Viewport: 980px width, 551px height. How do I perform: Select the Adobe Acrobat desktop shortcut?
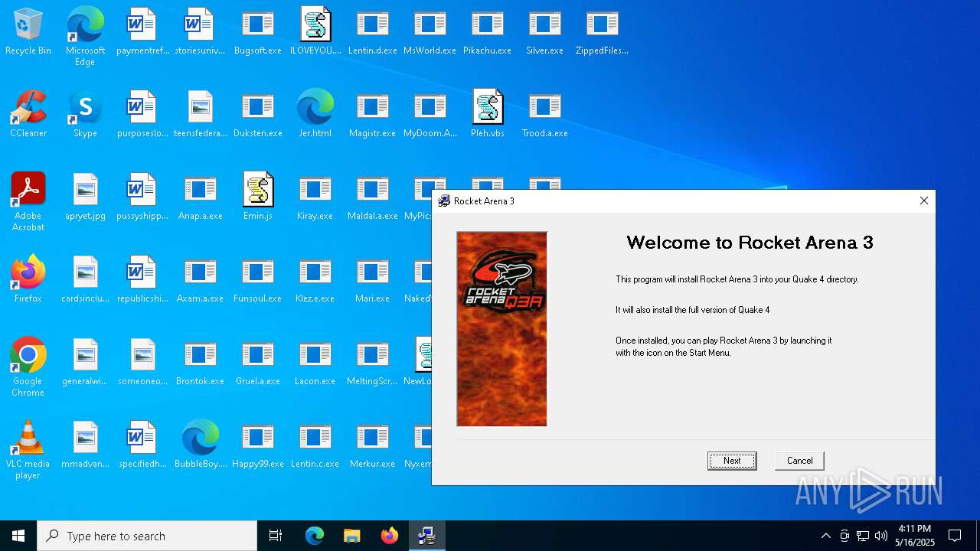coord(28,202)
